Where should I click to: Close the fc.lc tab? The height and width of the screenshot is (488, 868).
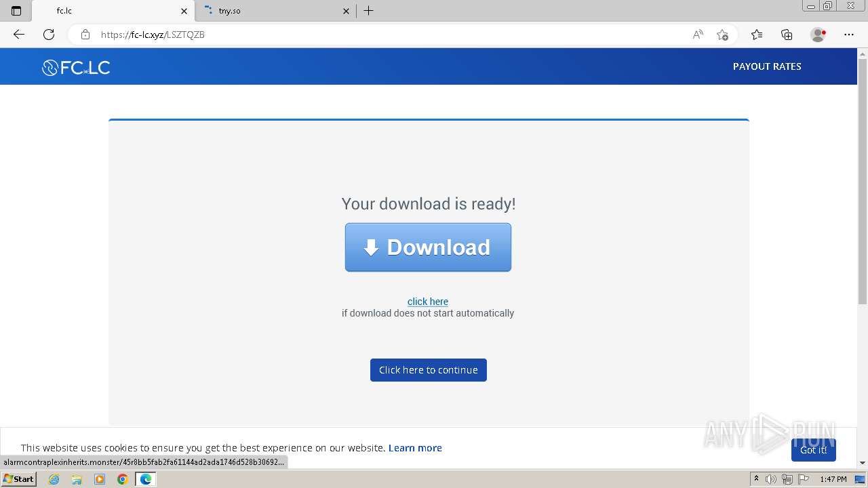pyautogui.click(x=184, y=11)
